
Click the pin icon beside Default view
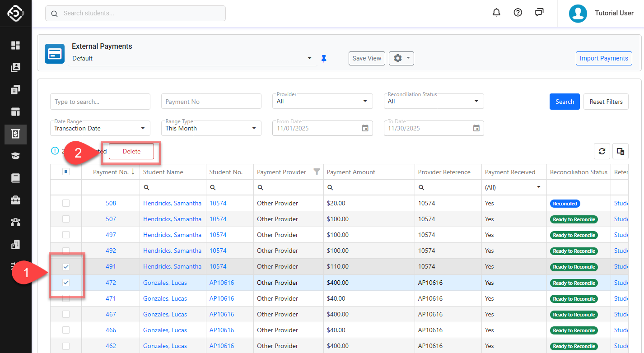tap(323, 59)
